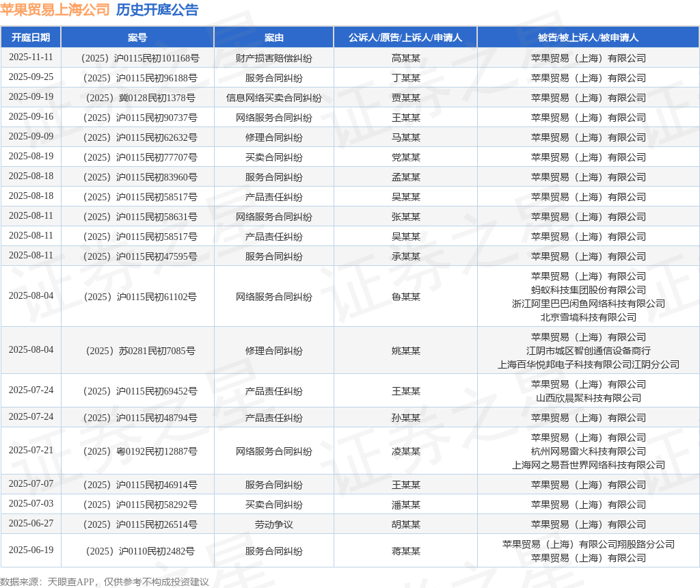This screenshot has height=588, width=700.
Task: Click defendant 蚂蚁科技集团股份有限公司
Action: [589, 290]
